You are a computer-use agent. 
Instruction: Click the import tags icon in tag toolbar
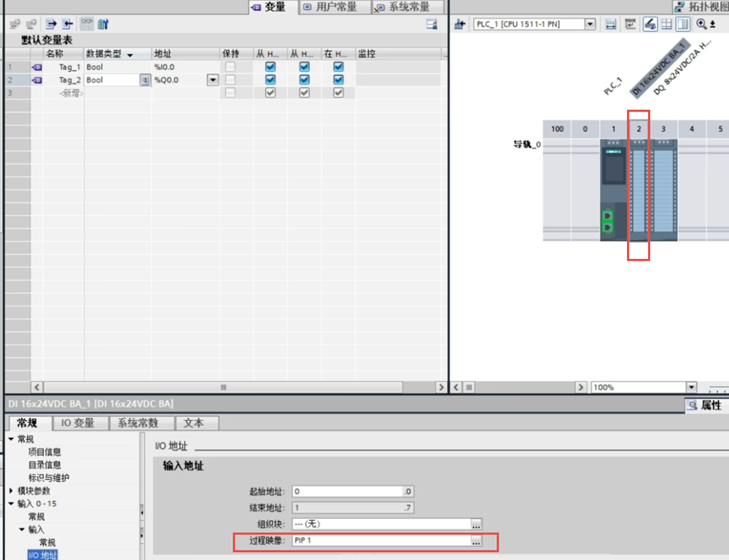(x=68, y=24)
